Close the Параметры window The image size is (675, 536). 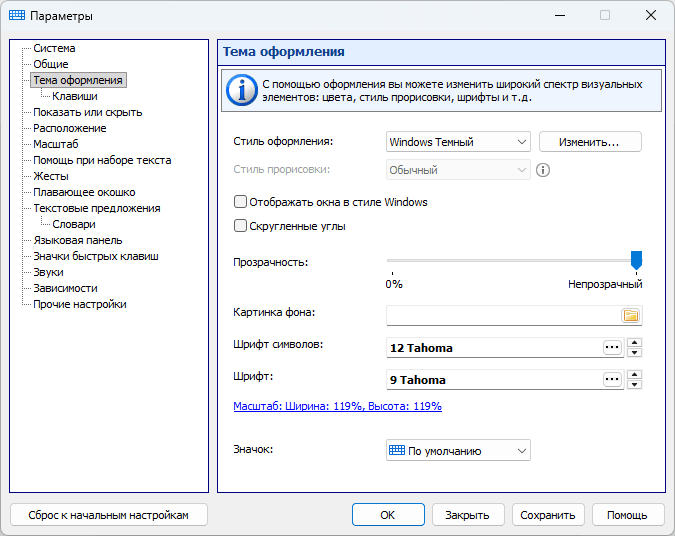pos(650,15)
